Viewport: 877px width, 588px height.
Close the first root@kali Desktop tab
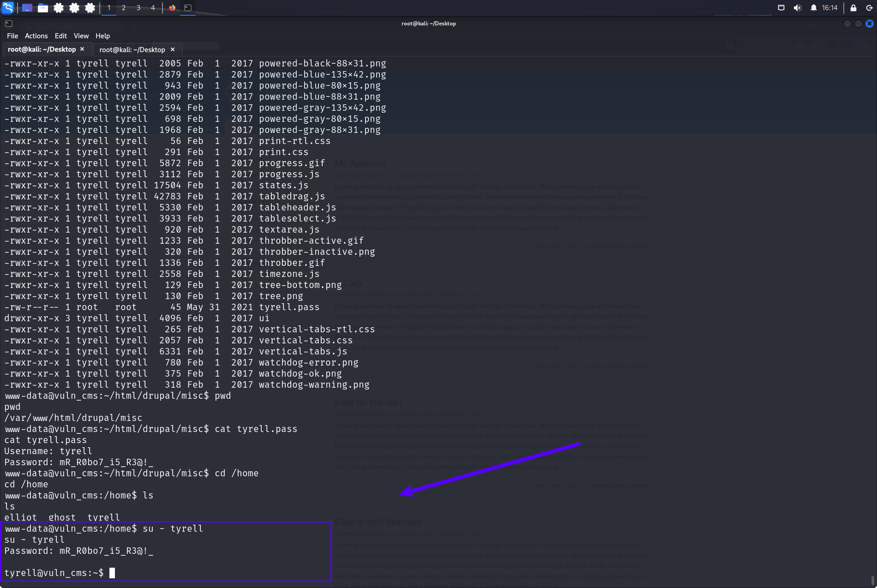point(82,49)
